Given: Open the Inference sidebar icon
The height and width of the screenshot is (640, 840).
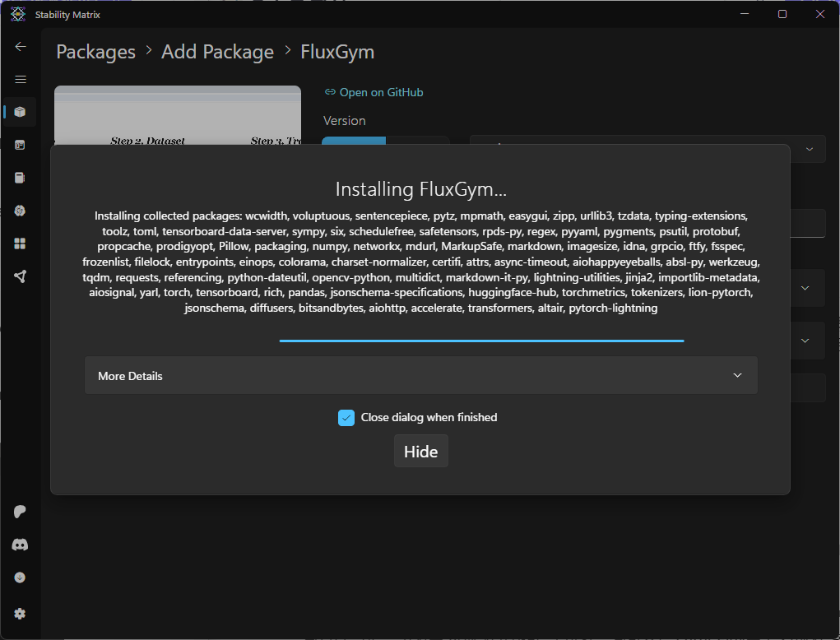Looking at the screenshot, I should pyautogui.click(x=20, y=145).
